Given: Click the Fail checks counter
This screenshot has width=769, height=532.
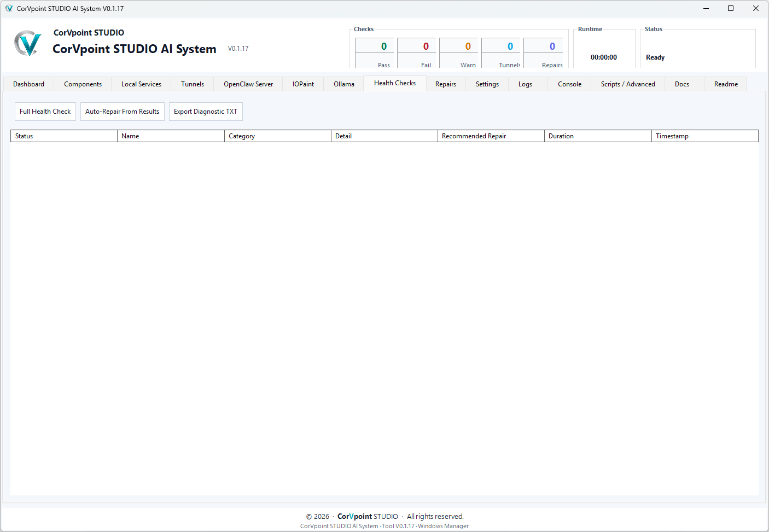Looking at the screenshot, I should click(x=417, y=53).
